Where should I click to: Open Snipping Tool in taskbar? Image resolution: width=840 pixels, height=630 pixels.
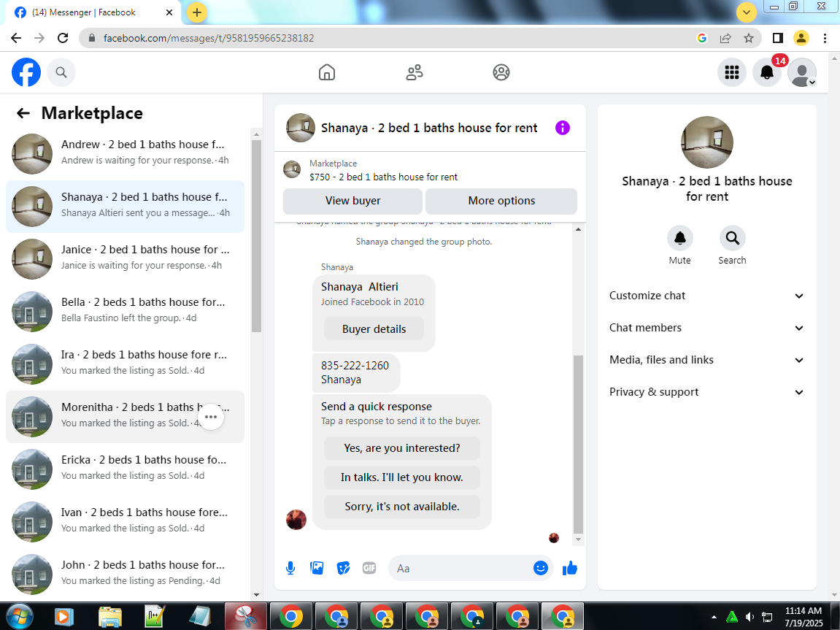246,617
